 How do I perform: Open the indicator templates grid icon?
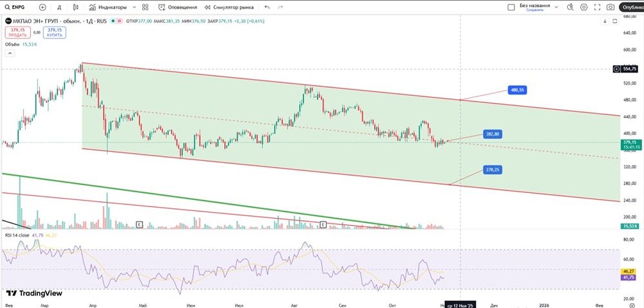click(145, 7)
